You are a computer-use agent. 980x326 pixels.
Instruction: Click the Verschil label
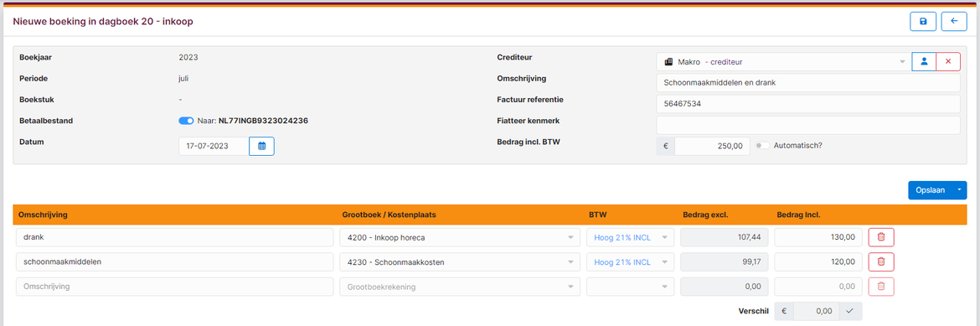[x=753, y=311]
